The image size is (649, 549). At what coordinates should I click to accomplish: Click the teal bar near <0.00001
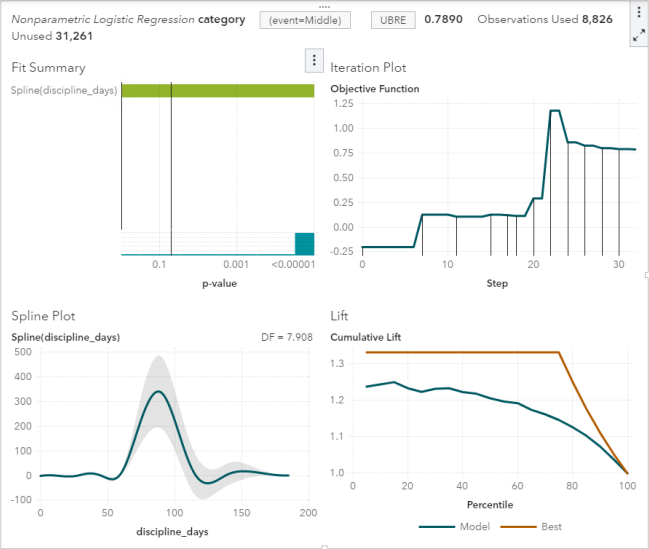(x=304, y=243)
